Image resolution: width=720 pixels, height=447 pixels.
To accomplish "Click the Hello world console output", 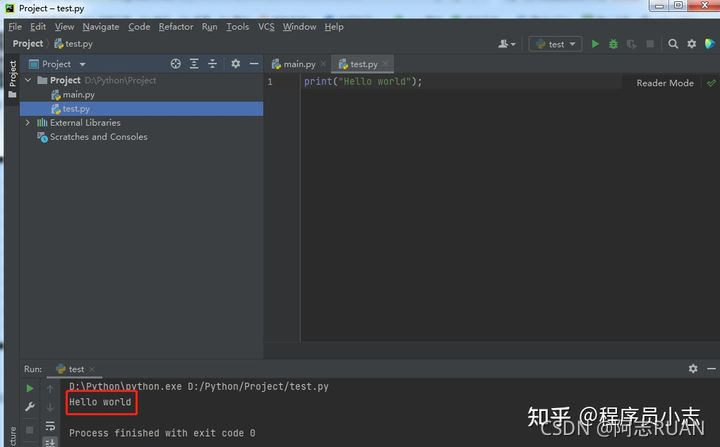I will [100, 402].
